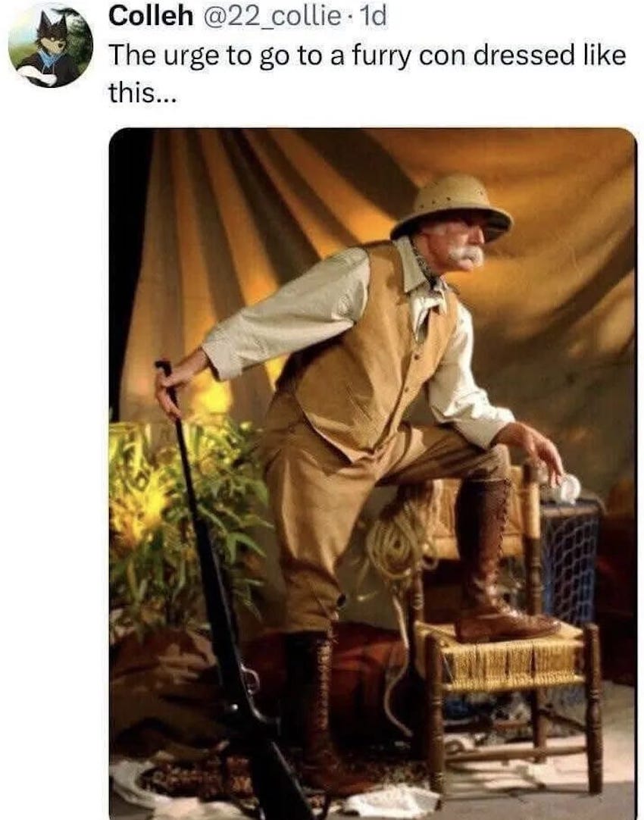Open the @22_collie handle link
644x820 pixels.
click(270, 16)
